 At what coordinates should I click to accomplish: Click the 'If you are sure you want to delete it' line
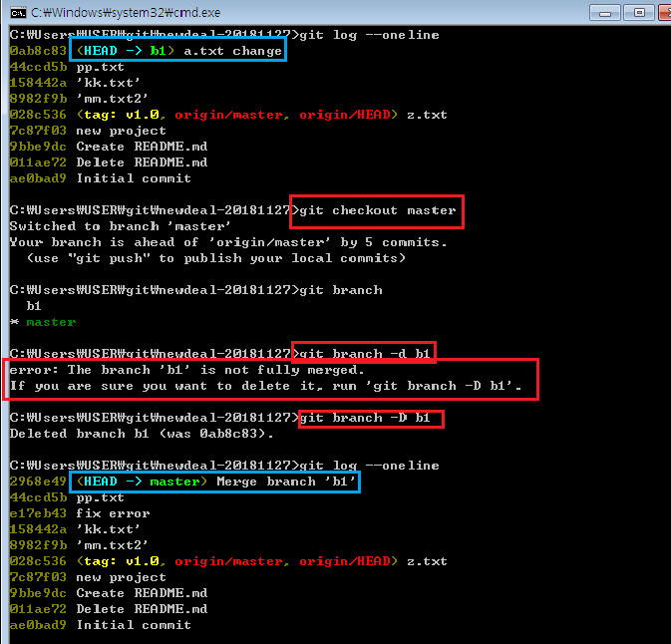tap(266, 386)
